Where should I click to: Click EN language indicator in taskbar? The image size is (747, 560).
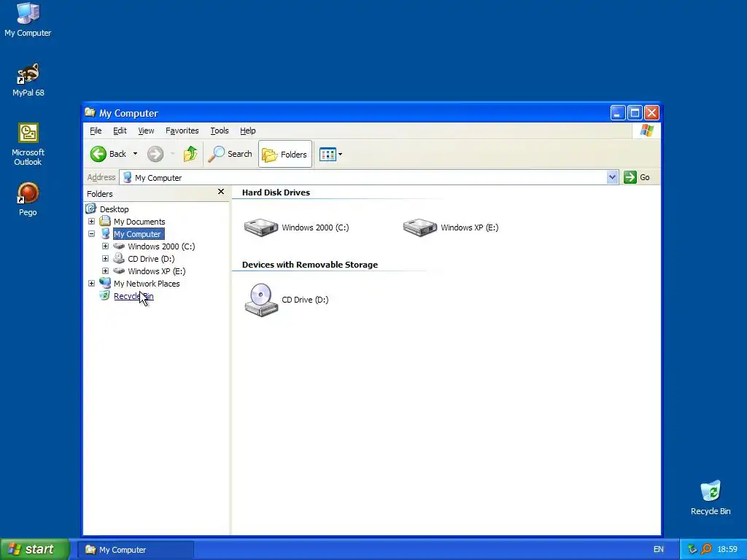[659, 550]
